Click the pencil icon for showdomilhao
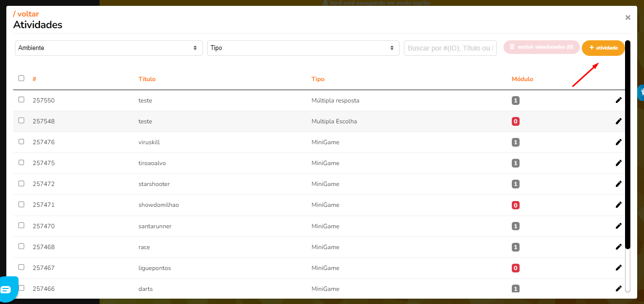The image size is (644, 304). (618, 204)
